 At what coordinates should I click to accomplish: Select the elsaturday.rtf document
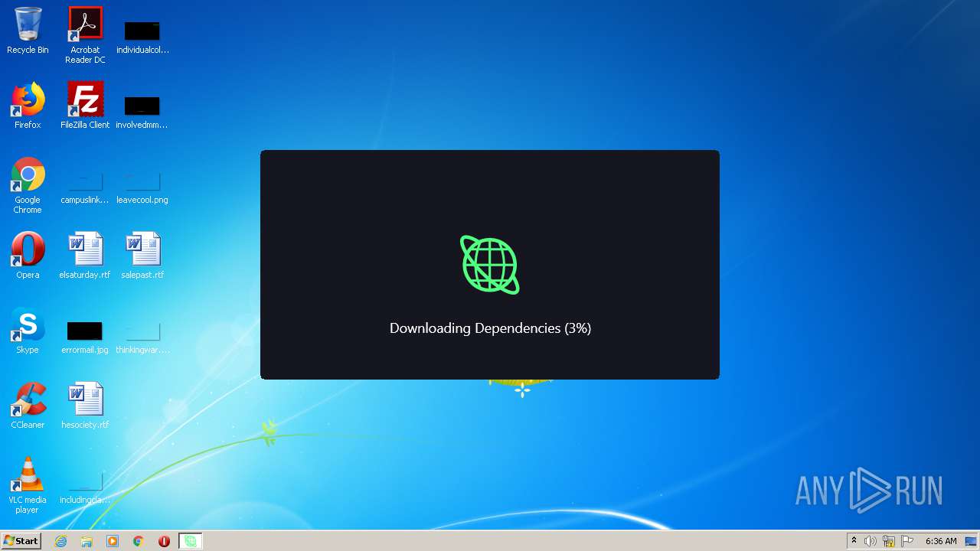[85, 256]
